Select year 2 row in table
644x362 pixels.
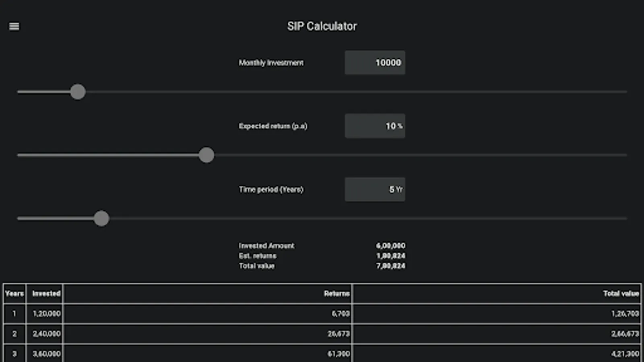(x=14, y=334)
